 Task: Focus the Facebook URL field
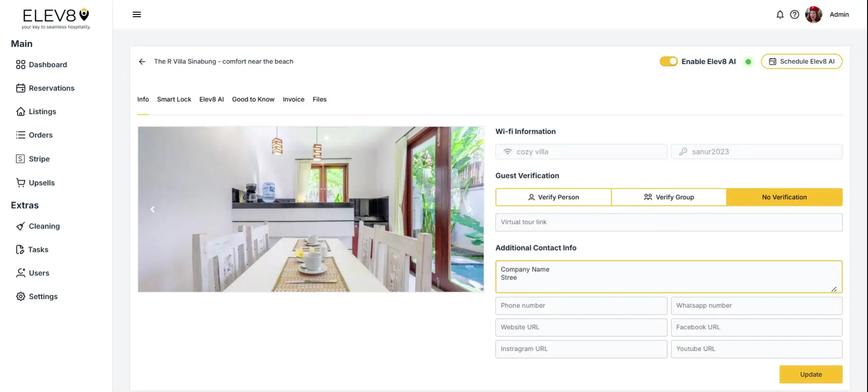click(x=757, y=327)
